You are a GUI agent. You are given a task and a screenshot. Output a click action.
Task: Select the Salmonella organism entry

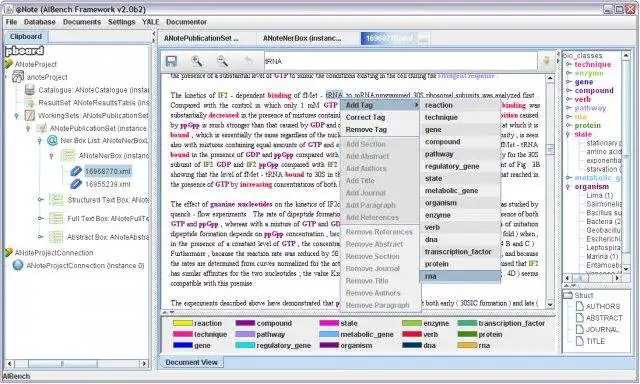click(x=604, y=204)
